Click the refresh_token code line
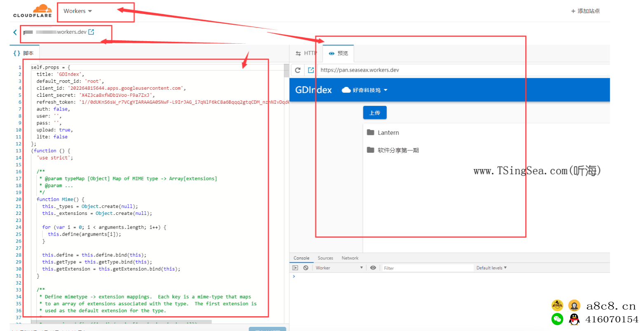Screen dimensions: 644x331 pyautogui.click(x=162, y=102)
